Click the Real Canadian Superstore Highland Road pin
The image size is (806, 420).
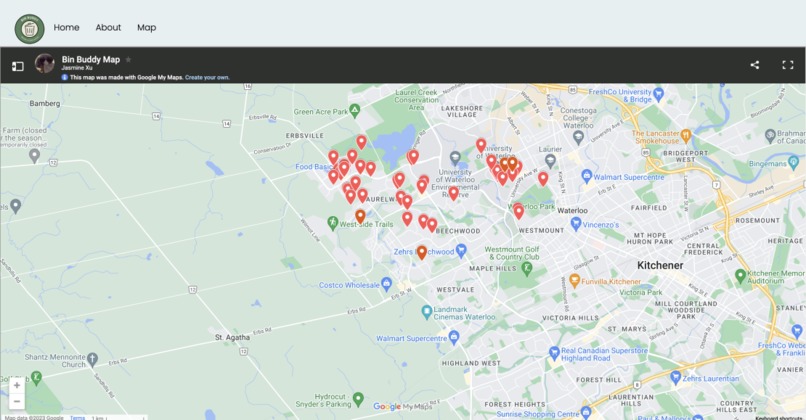554,353
